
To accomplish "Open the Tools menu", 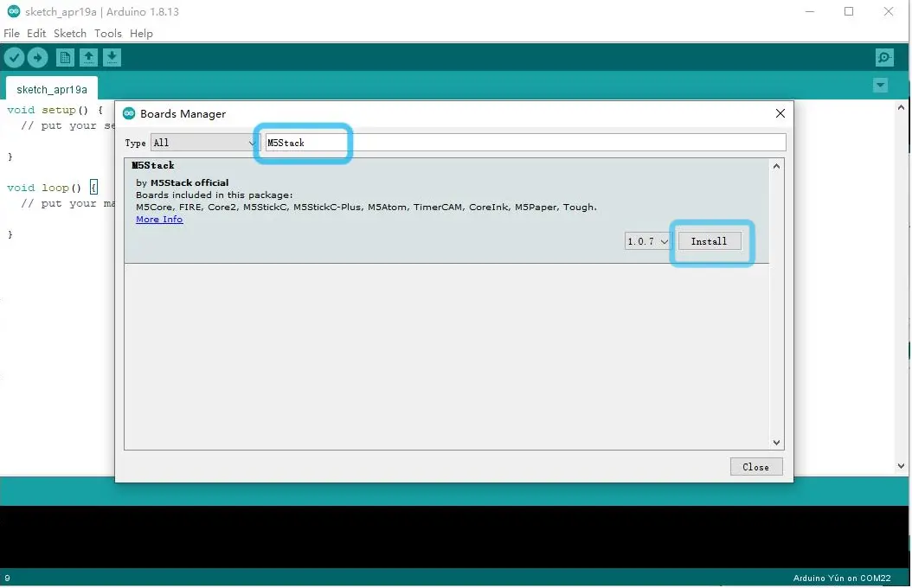I will click(108, 33).
